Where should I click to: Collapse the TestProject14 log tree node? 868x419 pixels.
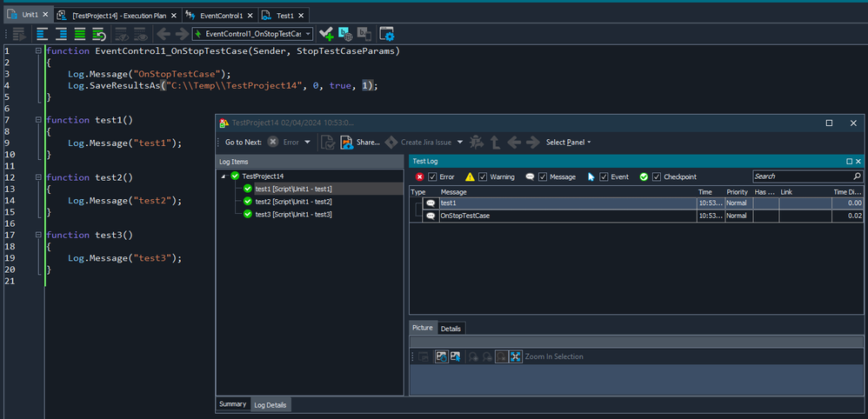(x=224, y=176)
